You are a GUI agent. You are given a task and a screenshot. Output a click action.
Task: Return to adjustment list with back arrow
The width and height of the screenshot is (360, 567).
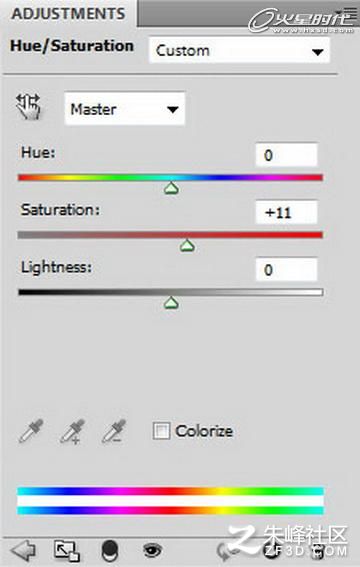[x=23, y=550]
